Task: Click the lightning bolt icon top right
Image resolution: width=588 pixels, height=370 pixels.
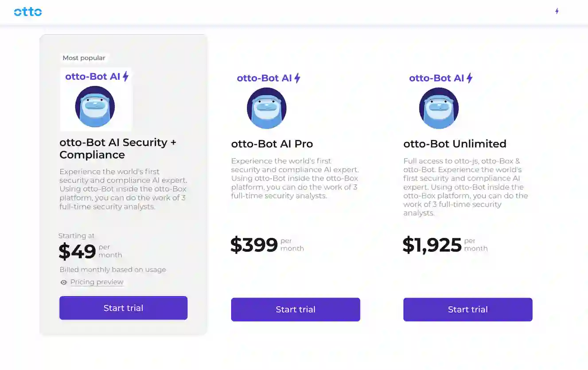Action: tap(557, 12)
